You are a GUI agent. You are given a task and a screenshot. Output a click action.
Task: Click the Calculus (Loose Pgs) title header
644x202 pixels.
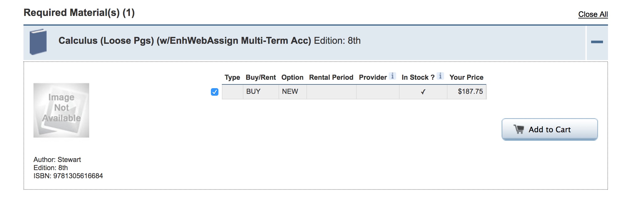point(185,41)
